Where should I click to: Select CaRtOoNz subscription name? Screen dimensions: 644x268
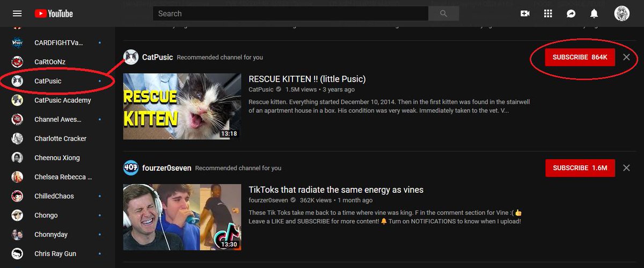(50, 62)
